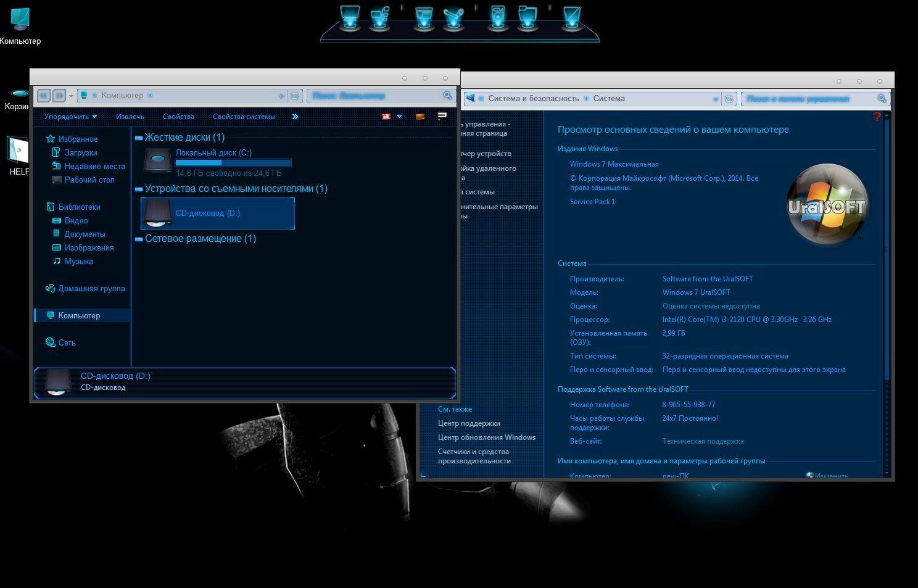This screenshot has width=918, height=588.
Task: Select Библиотеки in navigation pane
Action: [x=73, y=207]
